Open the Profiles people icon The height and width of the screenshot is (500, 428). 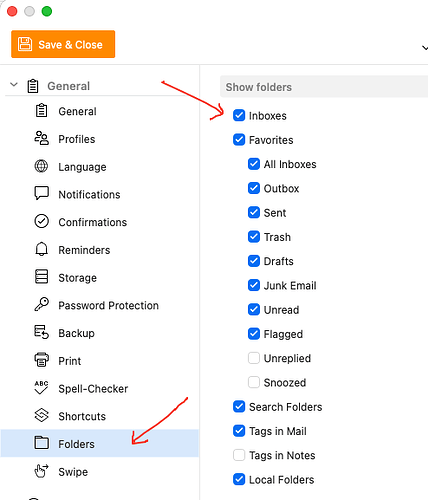coord(41,138)
